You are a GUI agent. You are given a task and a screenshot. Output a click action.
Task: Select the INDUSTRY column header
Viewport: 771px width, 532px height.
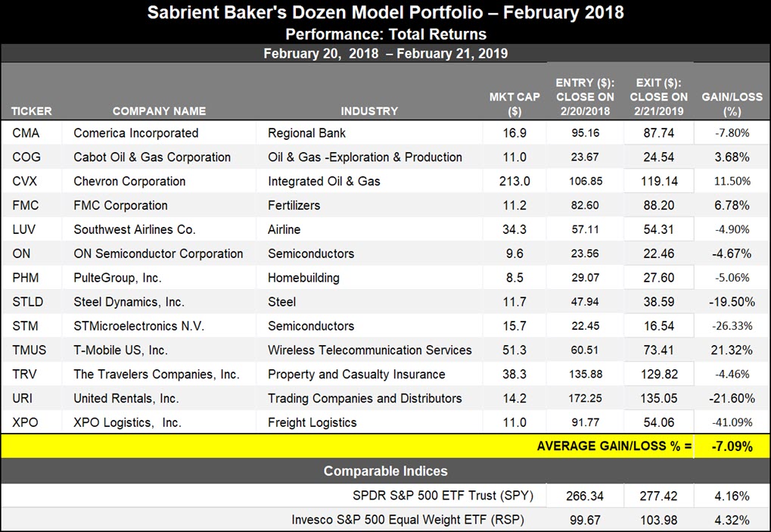(369, 111)
